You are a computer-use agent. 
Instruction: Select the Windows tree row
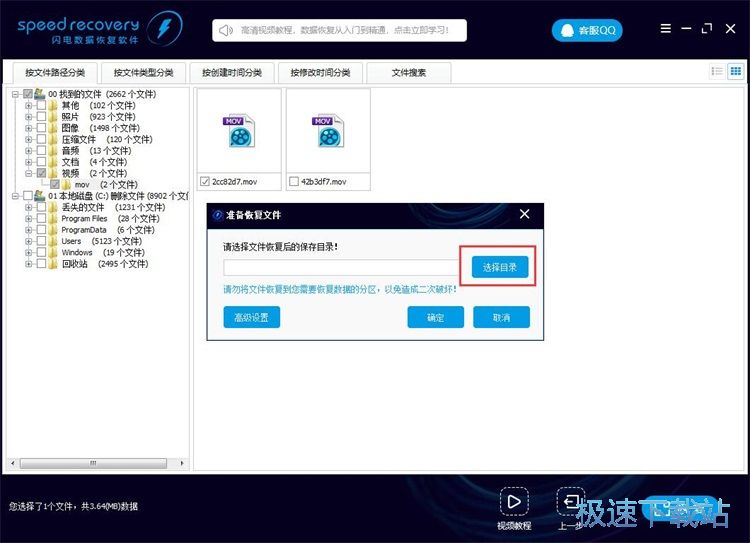pos(103,252)
